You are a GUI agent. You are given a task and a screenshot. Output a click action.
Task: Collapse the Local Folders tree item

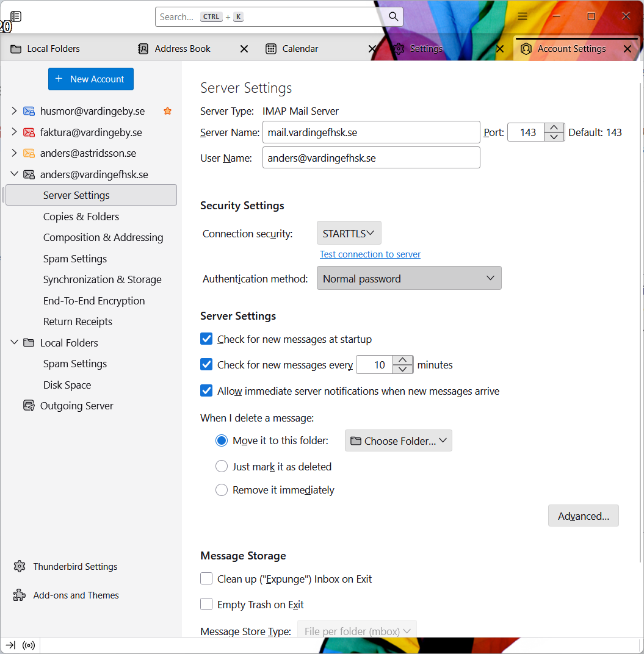[x=14, y=342]
